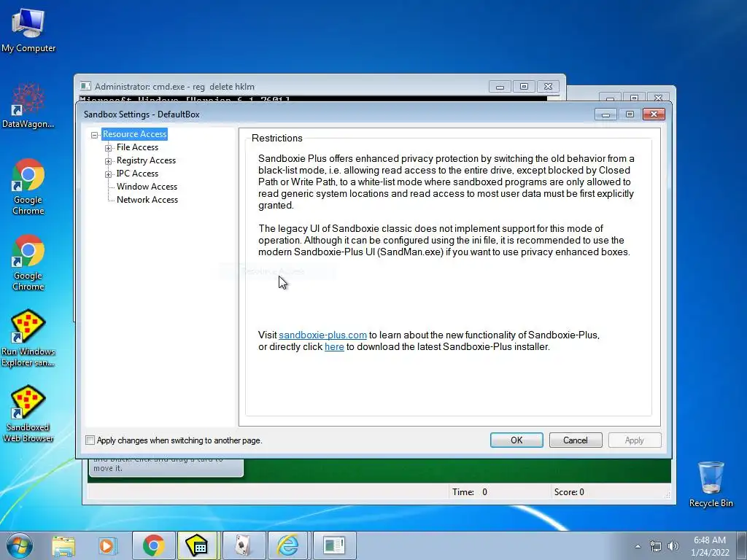Expand the IPC Access tree node
747x560 pixels.
click(x=108, y=174)
